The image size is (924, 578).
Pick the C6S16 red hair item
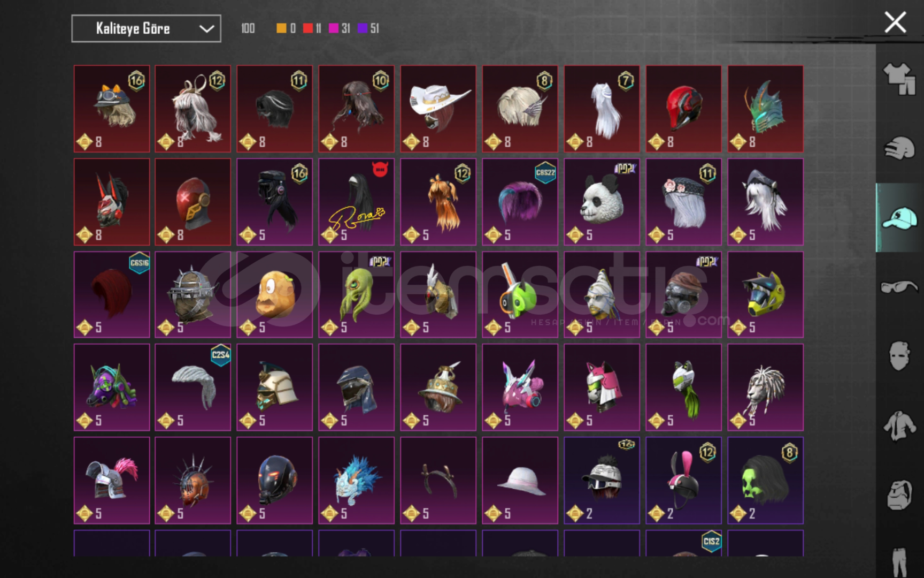pyautogui.click(x=112, y=294)
